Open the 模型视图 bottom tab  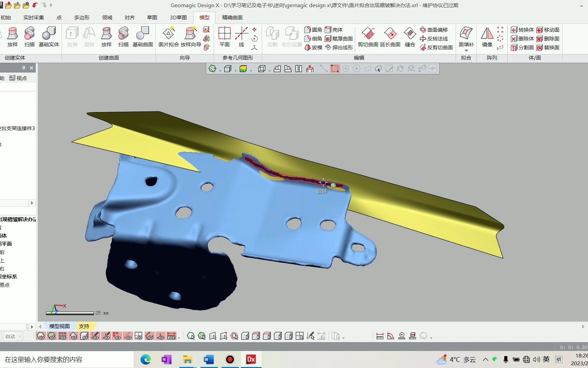click(60, 326)
